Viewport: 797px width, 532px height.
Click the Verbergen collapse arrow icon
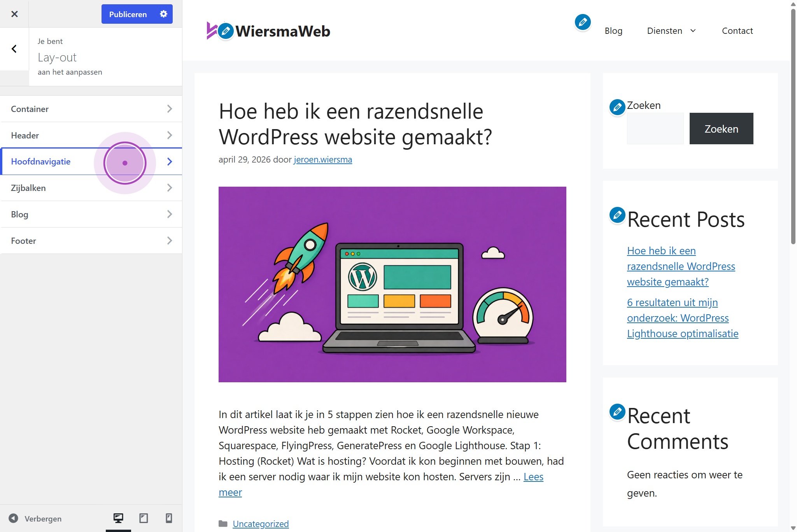13,518
